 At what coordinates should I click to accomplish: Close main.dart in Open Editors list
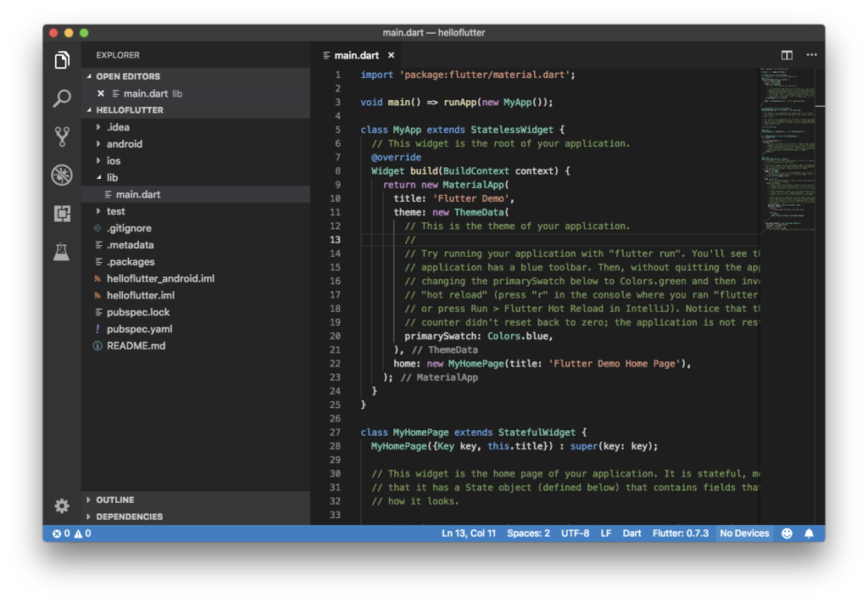click(x=101, y=93)
